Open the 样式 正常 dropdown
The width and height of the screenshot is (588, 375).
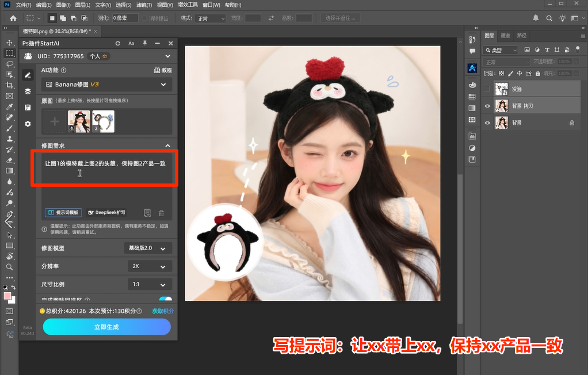point(210,18)
